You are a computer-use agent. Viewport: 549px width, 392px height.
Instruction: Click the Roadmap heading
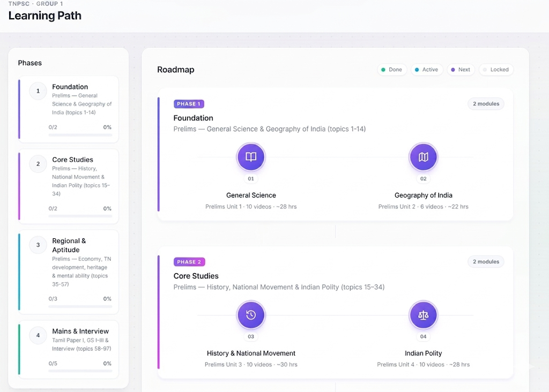point(176,70)
